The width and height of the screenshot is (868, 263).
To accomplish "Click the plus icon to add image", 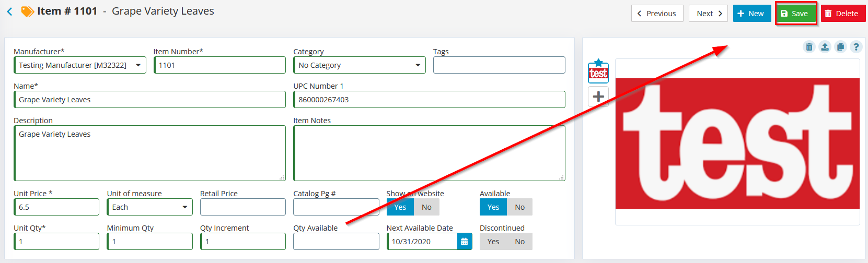I will tap(598, 97).
